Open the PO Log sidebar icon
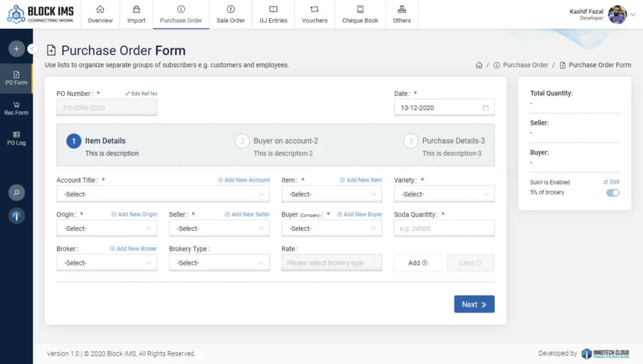643x364 pixels. (16, 138)
